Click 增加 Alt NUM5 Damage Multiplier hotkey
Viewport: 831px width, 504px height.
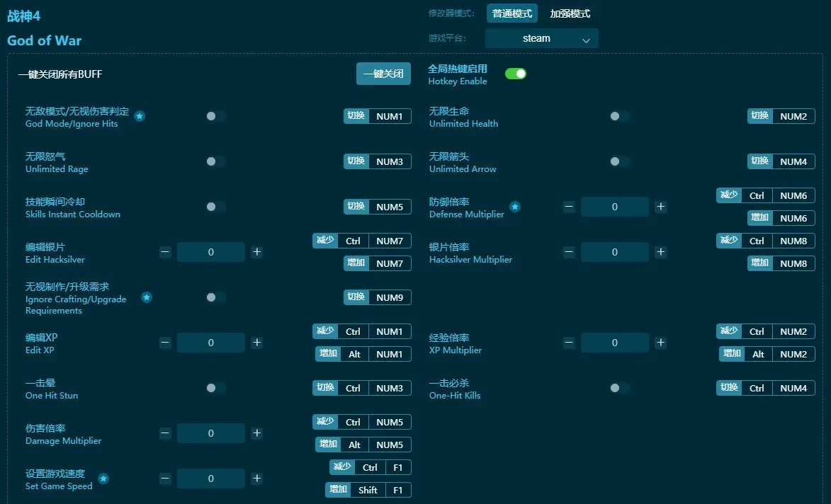(363, 445)
